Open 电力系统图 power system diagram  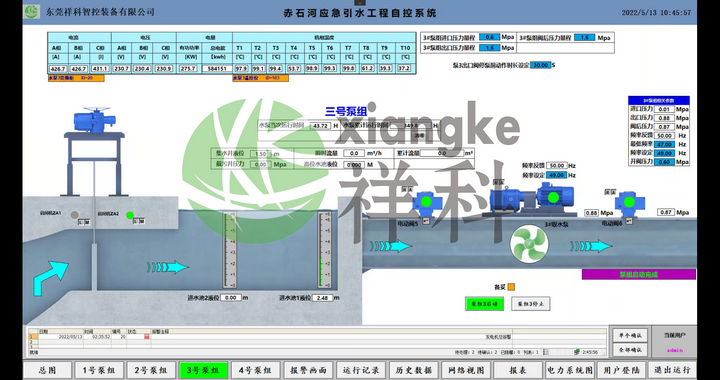pyautogui.click(x=570, y=370)
